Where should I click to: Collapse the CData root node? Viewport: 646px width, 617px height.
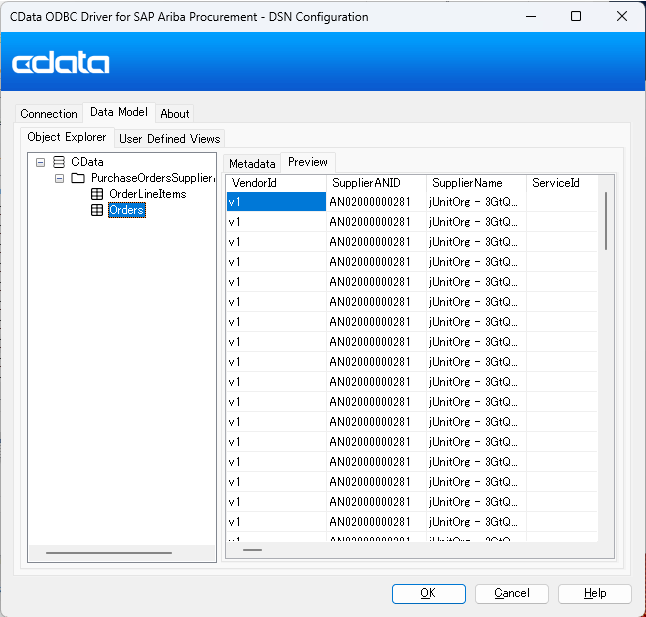click(40, 162)
